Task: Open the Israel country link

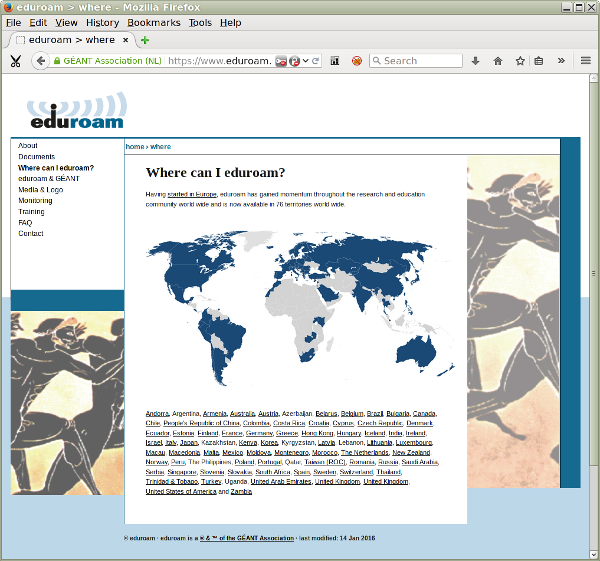Action: [x=154, y=443]
